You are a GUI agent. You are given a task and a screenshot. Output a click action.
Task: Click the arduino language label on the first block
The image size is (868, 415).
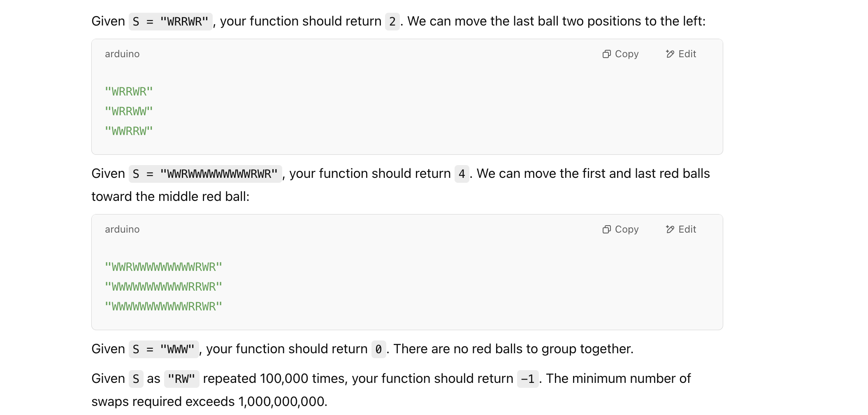[122, 54]
